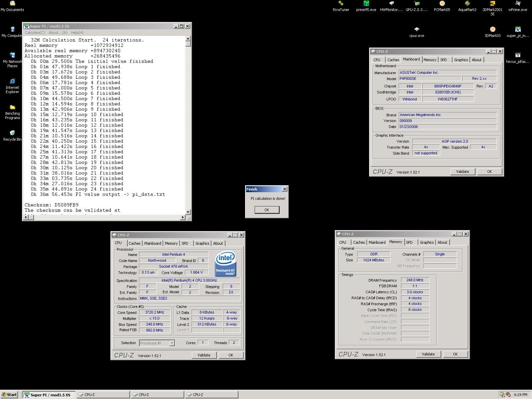Viewport: 532px width, 399px height.
Task: Select Graphics tab in Memory CPU-Z window
Action: pos(427,242)
